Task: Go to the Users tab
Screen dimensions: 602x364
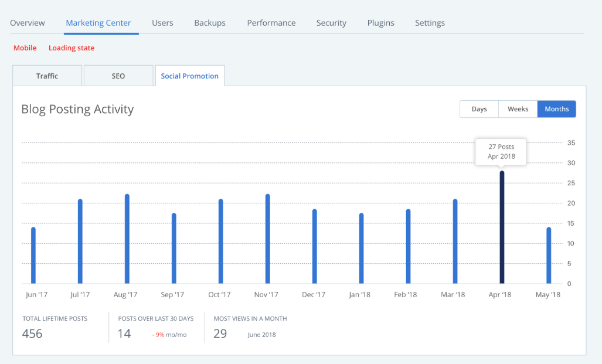Action: (x=162, y=23)
